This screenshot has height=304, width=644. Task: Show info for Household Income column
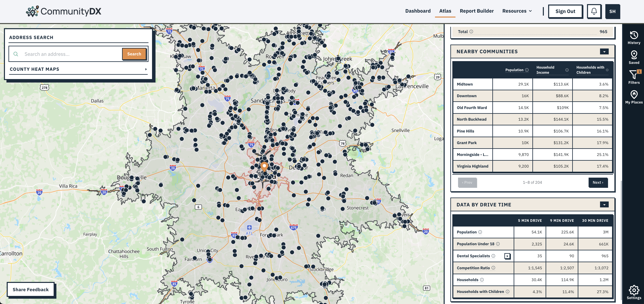click(x=567, y=70)
